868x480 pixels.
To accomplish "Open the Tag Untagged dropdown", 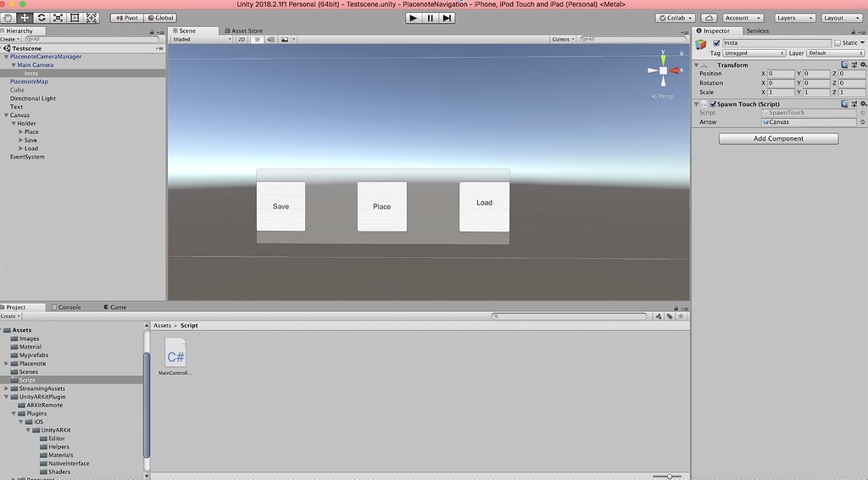I will pyautogui.click(x=754, y=53).
